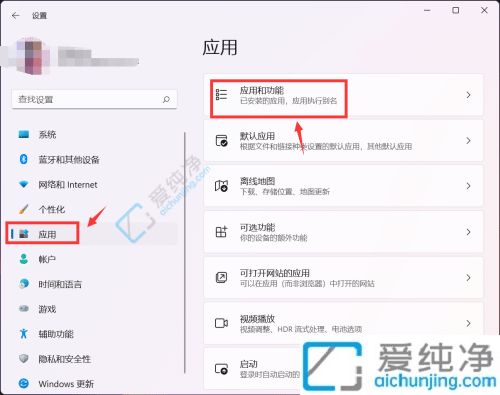Expand 离线地图 via its chevron
This screenshot has width=500, height=395.
(x=468, y=186)
